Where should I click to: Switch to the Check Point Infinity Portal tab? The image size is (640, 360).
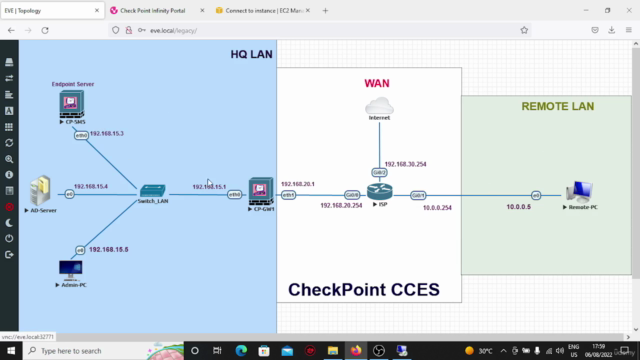(x=153, y=11)
